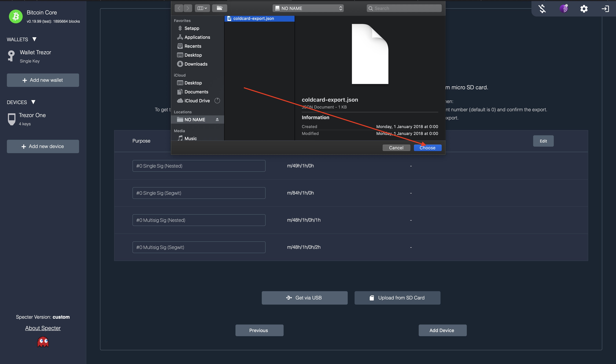Click Add new device button
This screenshot has width=616, height=364.
[x=43, y=146]
